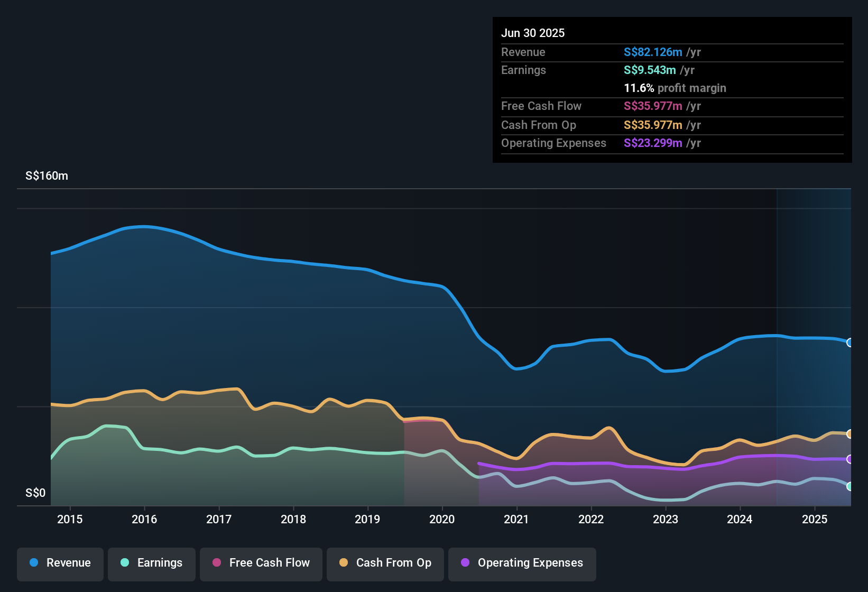Select the blue Revenue endpoint marker
The image size is (868, 592).
coord(849,343)
